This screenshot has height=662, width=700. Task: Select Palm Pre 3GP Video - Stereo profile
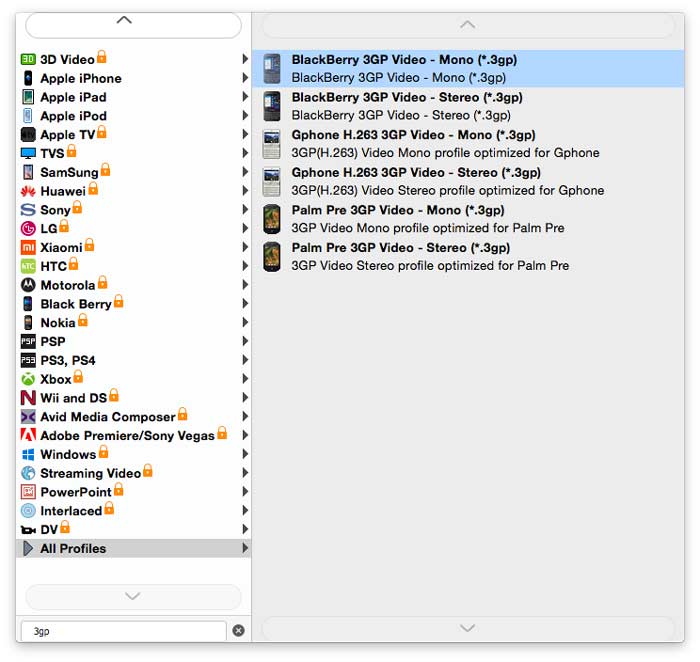tap(468, 257)
